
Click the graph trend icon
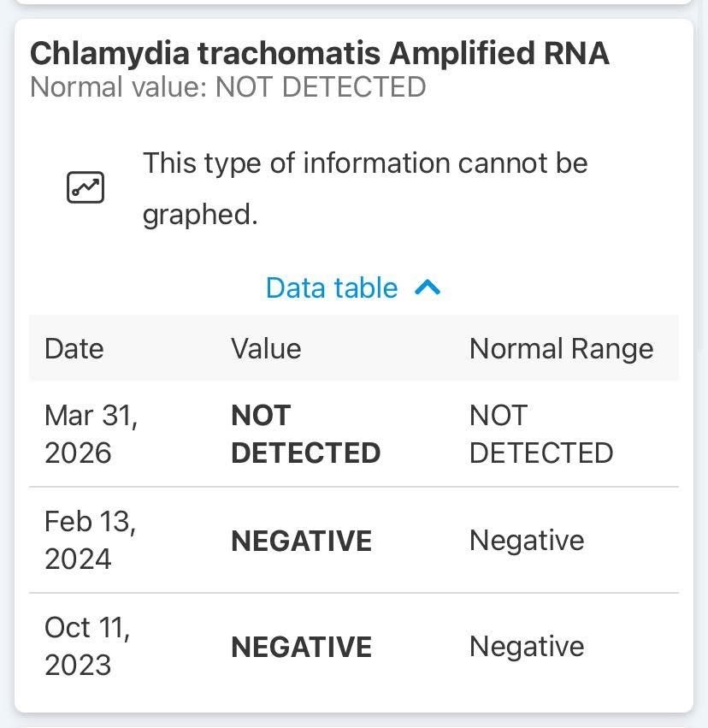pyautogui.click(x=86, y=187)
